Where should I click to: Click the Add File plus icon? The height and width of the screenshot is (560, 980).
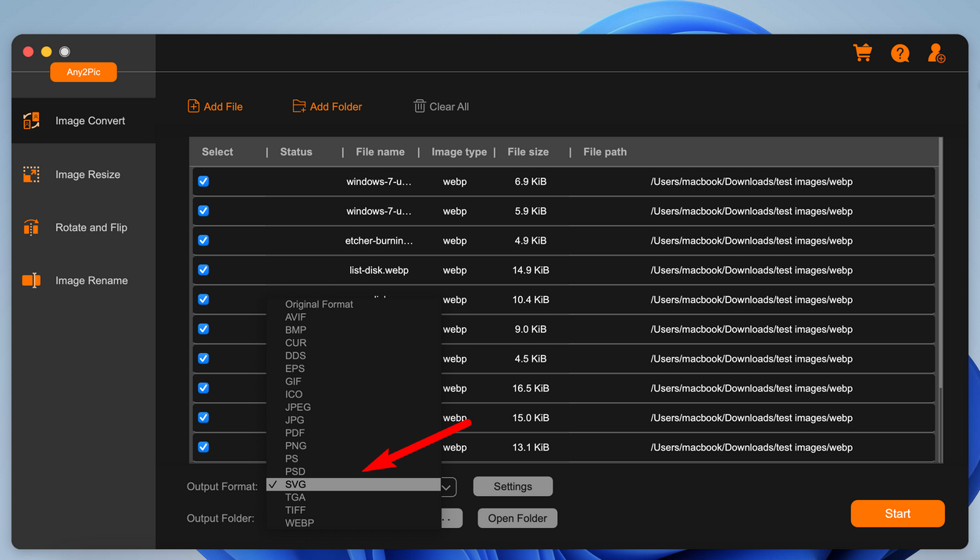click(194, 106)
